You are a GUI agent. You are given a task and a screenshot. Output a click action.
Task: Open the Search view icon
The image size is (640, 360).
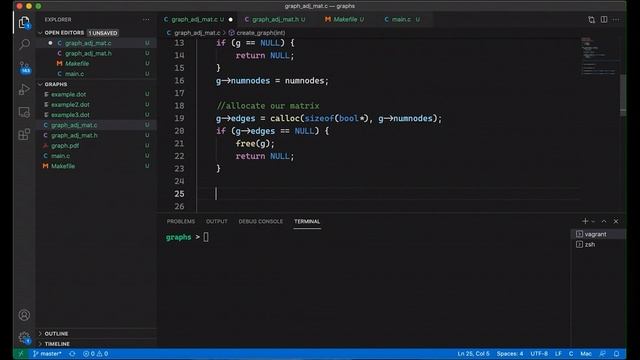pyautogui.click(x=24, y=44)
